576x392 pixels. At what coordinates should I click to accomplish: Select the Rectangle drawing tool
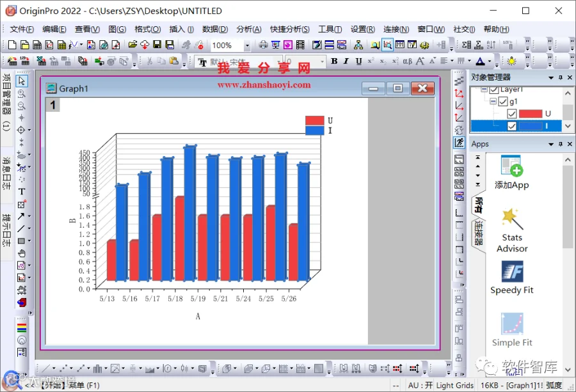click(x=21, y=241)
